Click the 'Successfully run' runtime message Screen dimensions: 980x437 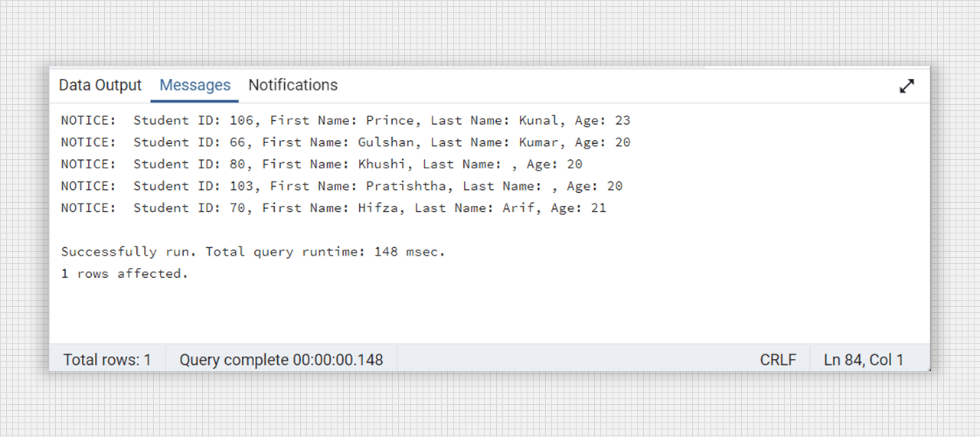(x=253, y=252)
